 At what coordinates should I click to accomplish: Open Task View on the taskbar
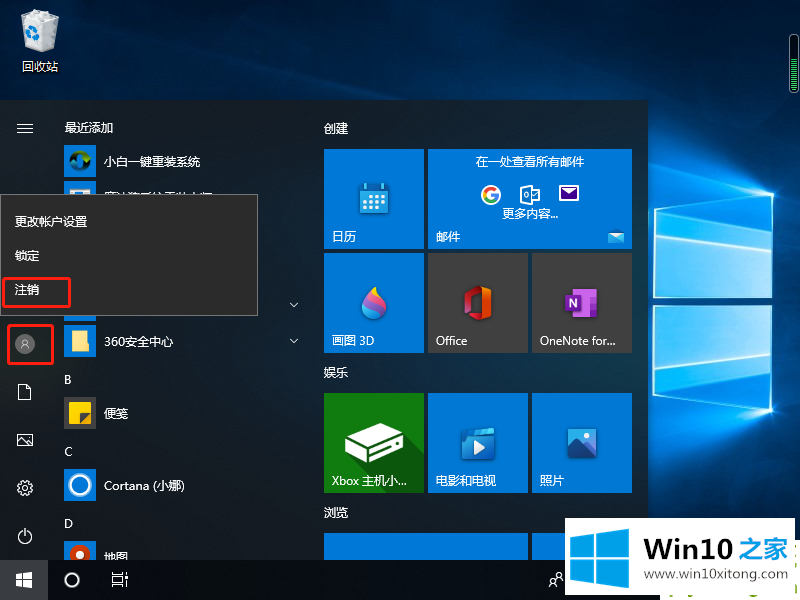click(120, 580)
